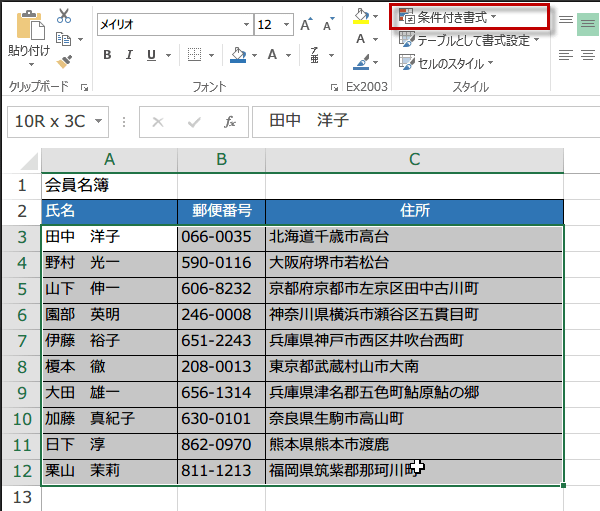
Task: Select the Format Painter brush icon
Action: pyautogui.click(x=65, y=62)
